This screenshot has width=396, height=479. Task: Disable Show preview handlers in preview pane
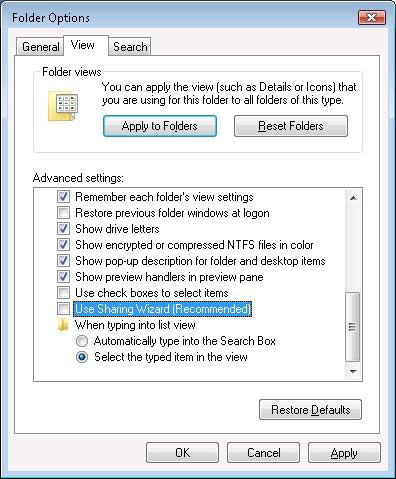click(x=63, y=277)
